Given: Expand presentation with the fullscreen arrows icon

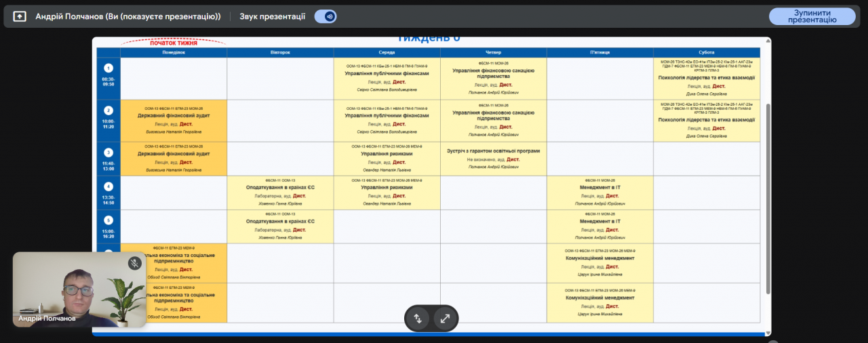Looking at the screenshot, I should pos(445,318).
